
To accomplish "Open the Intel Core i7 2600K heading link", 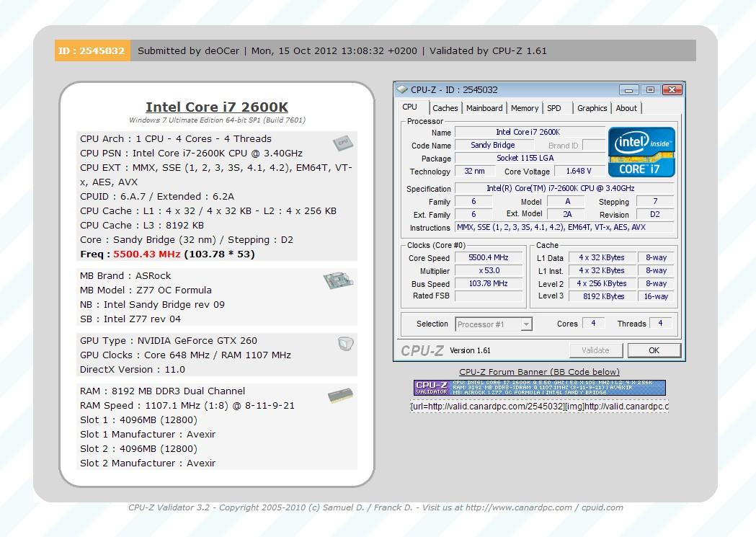I will click(217, 107).
